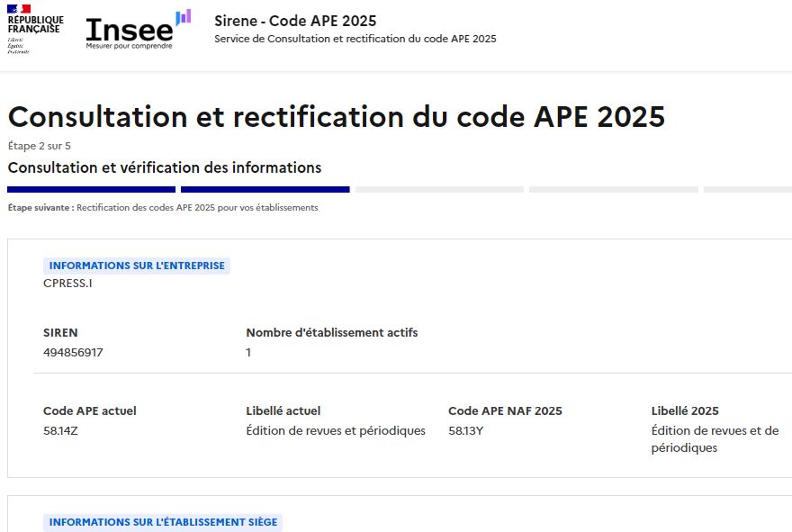Click the current label "Édition de revues et périodiques"
This screenshot has width=792, height=532.
pos(335,430)
